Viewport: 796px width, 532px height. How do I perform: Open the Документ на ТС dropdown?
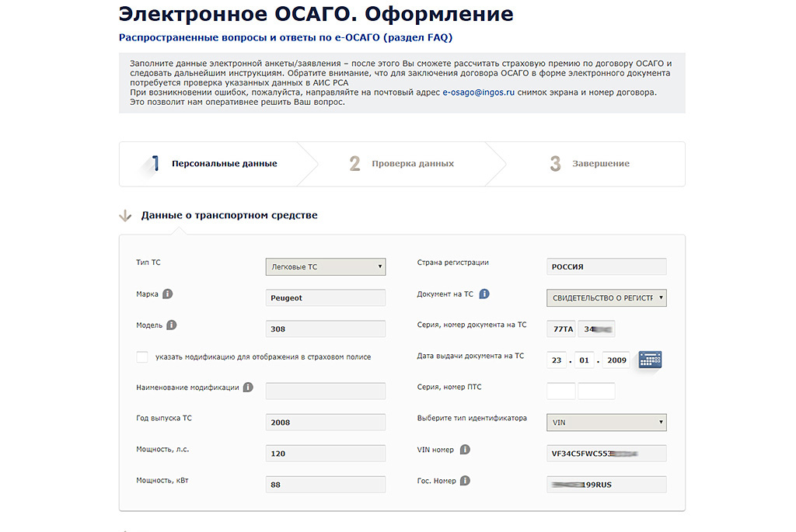coord(606,297)
